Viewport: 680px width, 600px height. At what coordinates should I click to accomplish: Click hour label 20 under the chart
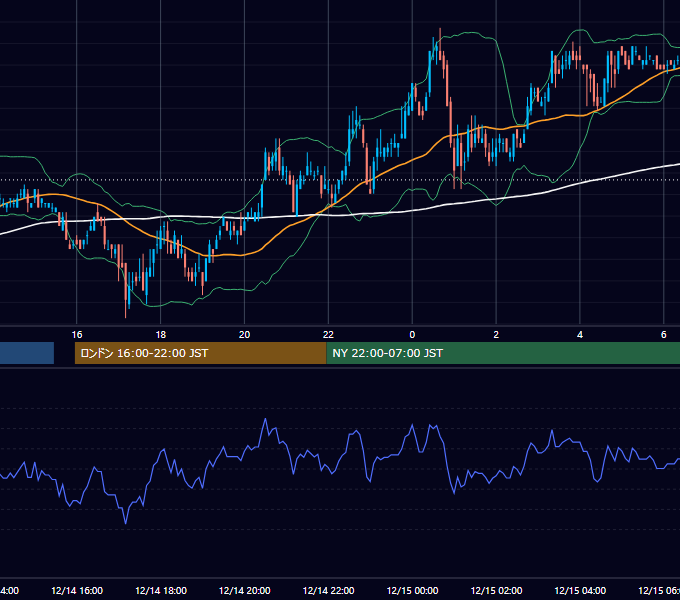[x=245, y=335]
